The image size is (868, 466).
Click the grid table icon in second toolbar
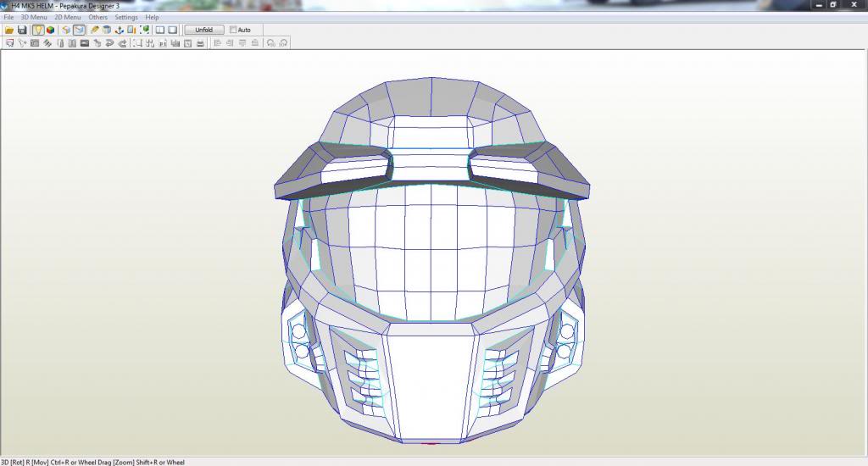(x=34, y=43)
